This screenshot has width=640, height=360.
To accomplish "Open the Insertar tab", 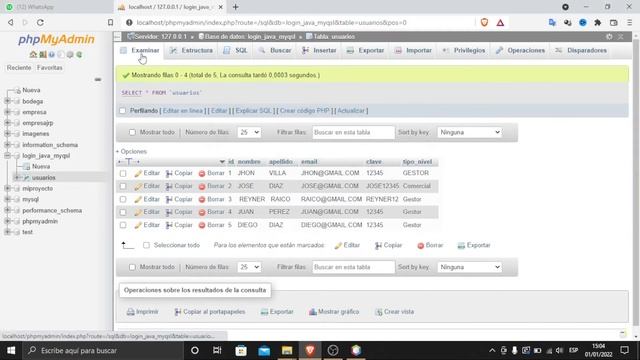I will pos(320,51).
